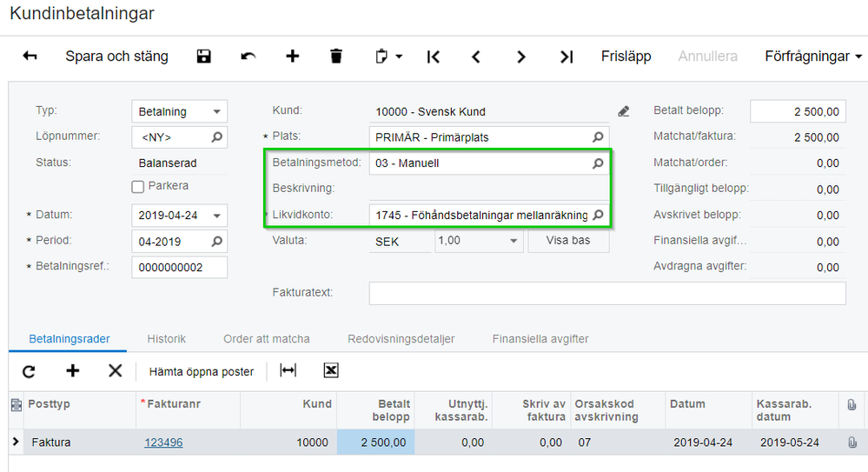Viewport: 868px width, 472px height.
Task: Open the Förfrågningar dropdown menu
Action: coord(813,56)
